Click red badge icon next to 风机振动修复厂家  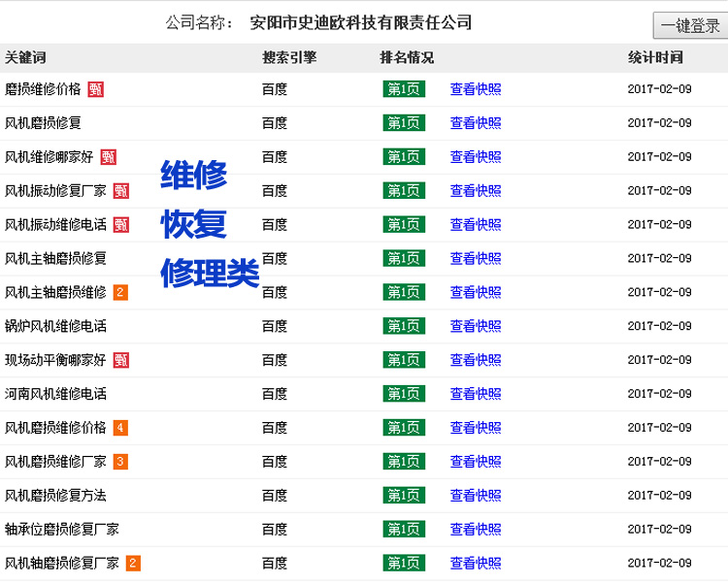[x=120, y=191]
